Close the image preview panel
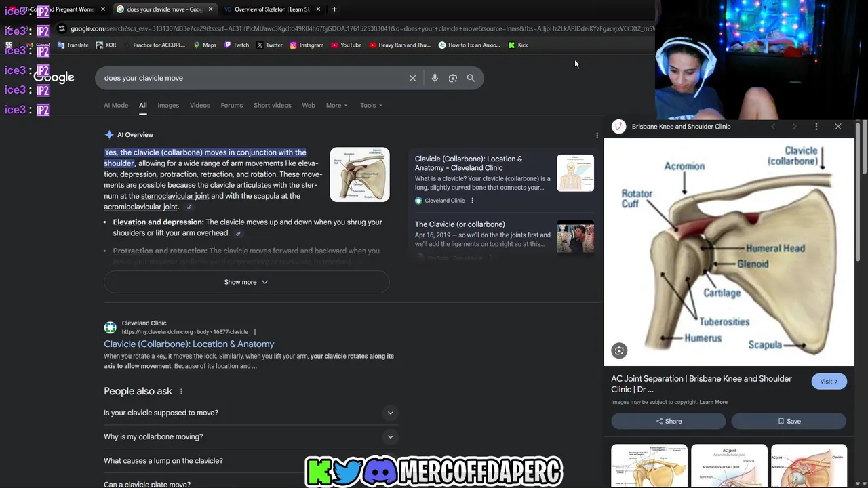 click(x=838, y=127)
